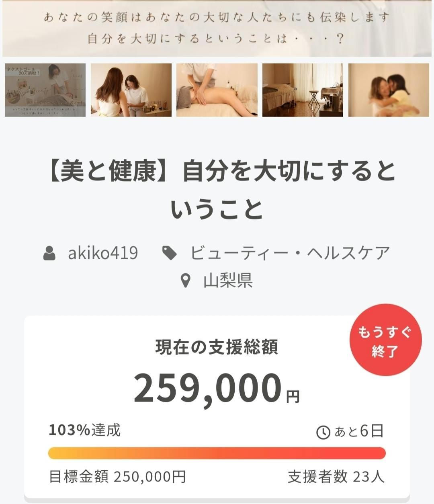View thumbnail of two women talking
This screenshot has height=504, width=434.
[131, 90]
